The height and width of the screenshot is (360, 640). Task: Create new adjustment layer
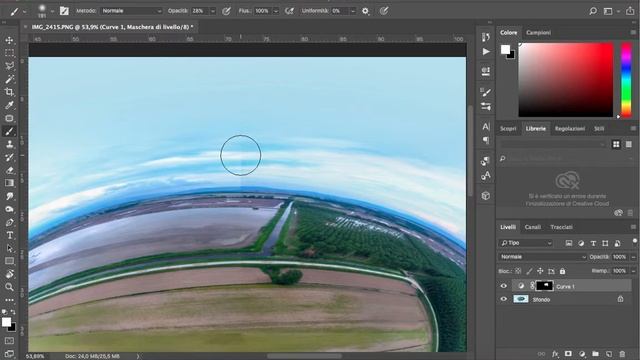[x=582, y=354]
